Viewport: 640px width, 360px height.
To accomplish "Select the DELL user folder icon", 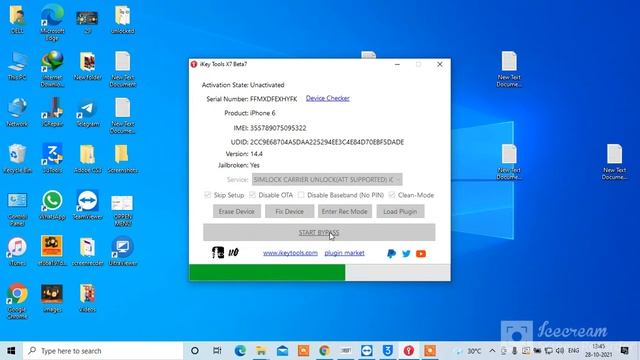I will point(17,19).
